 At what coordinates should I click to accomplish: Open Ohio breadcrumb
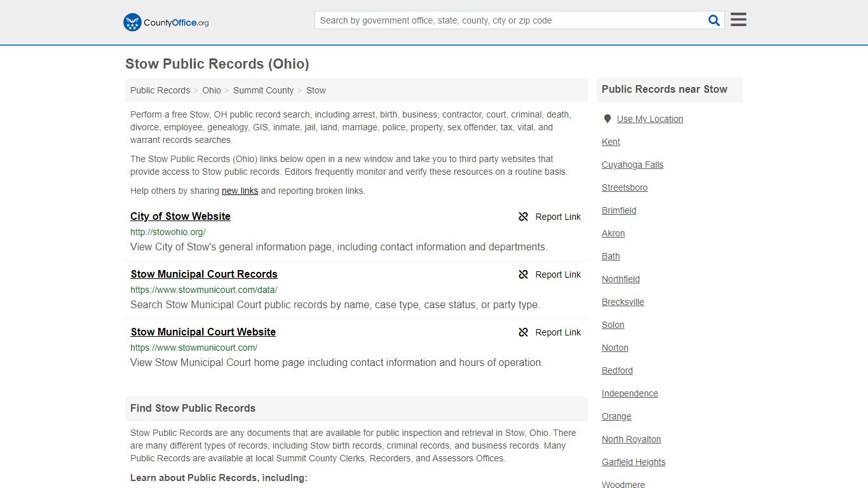click(212, 90)
